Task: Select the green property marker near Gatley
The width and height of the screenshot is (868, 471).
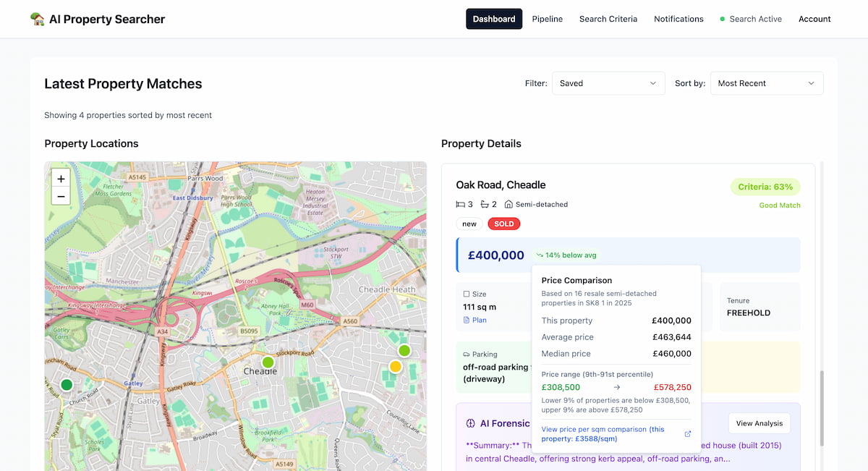Action: 66,384
